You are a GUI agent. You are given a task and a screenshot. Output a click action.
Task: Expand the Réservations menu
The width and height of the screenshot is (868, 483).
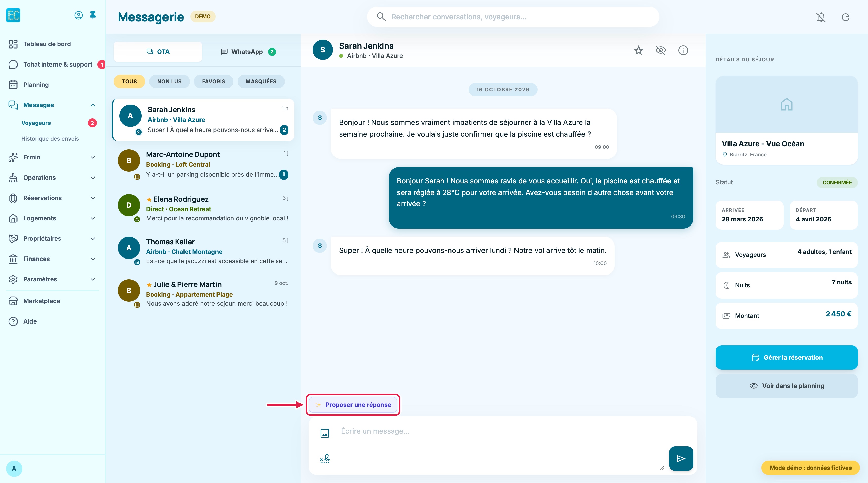[x=53, y=198]
